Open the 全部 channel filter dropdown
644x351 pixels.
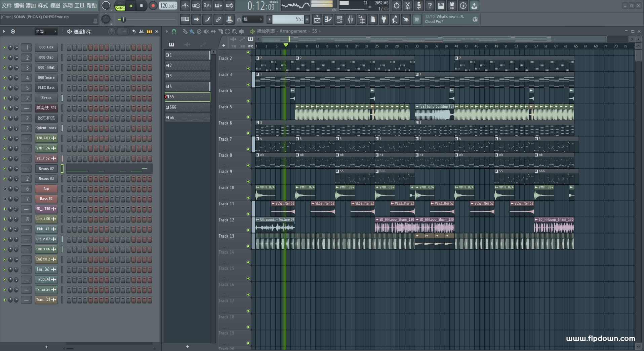(x=46, y=31)
